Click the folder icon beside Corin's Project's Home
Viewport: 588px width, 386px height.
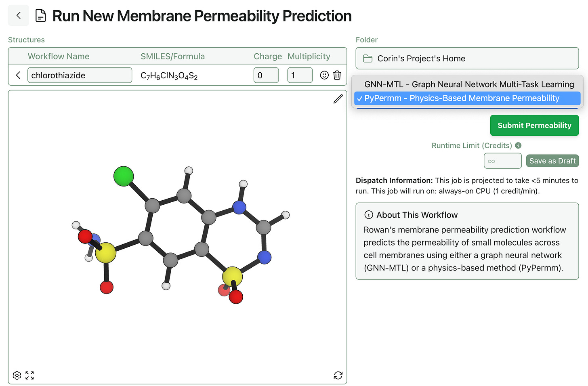367,58
